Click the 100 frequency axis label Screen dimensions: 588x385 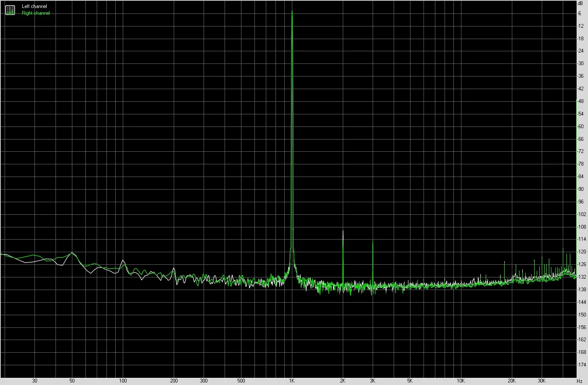[123, 381]
